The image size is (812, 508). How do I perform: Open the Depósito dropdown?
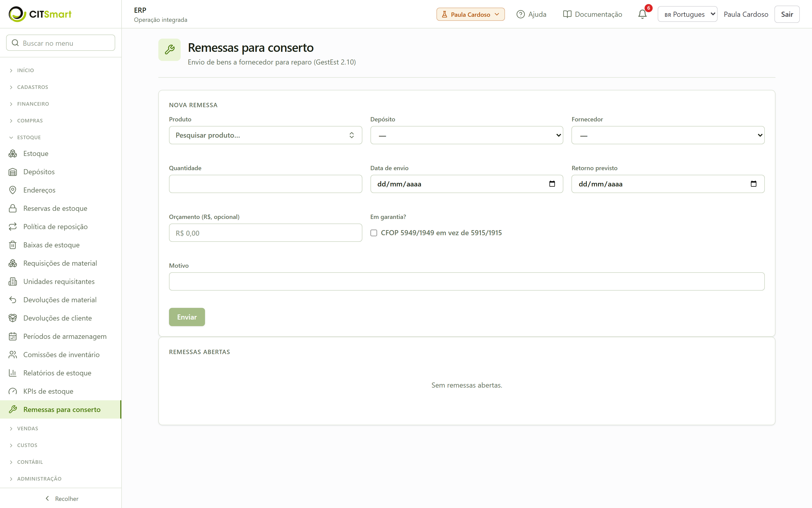pyautogui.click(x=466, y=135)
